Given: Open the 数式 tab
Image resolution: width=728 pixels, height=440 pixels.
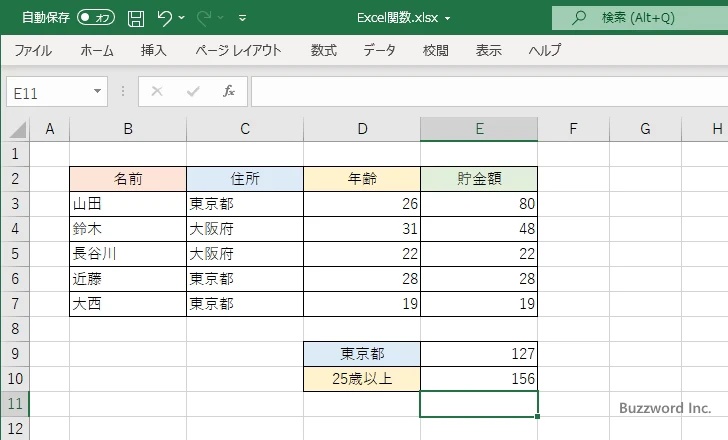Looking at the screenshot, I should (324, 50).
